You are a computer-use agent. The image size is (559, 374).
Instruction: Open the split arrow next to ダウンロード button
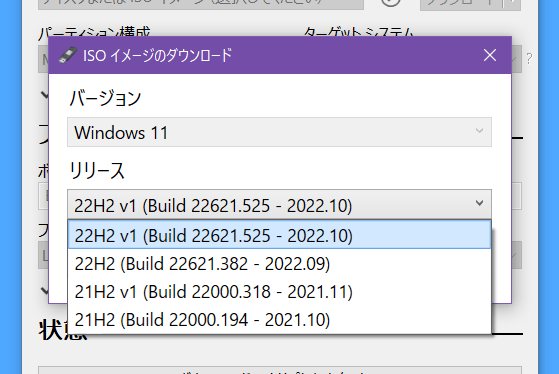point(512,4)
